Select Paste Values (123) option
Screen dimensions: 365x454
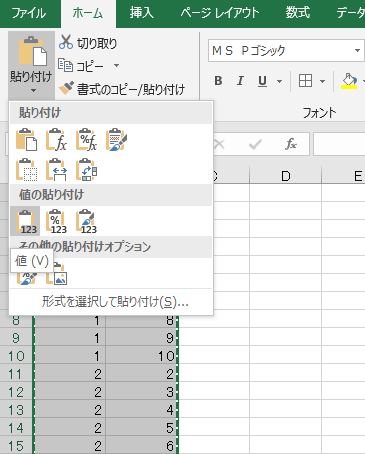click(x=25, y=221)
